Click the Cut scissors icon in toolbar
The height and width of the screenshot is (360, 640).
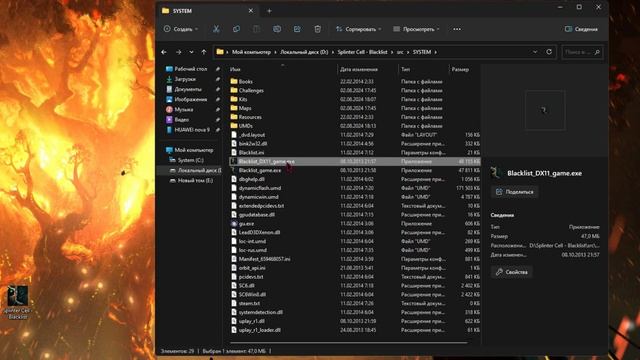(x=216, y=29)
